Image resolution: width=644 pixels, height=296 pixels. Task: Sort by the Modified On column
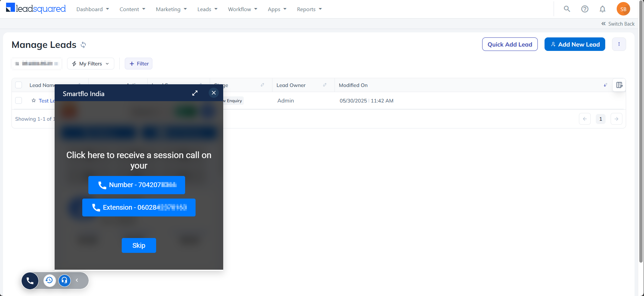click(x=605, y=85)
